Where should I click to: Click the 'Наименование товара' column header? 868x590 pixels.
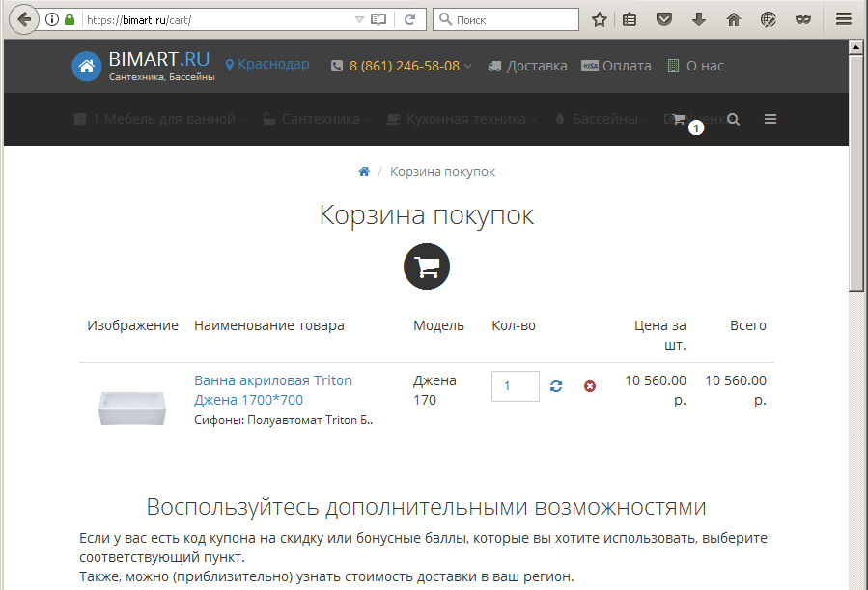pos(269,325)
